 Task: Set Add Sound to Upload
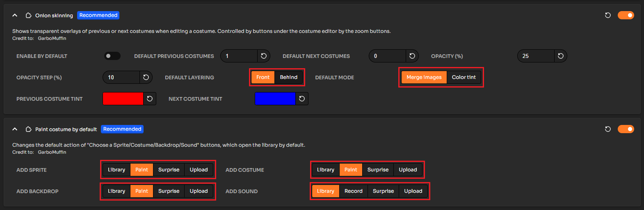[x=413, y=191]
